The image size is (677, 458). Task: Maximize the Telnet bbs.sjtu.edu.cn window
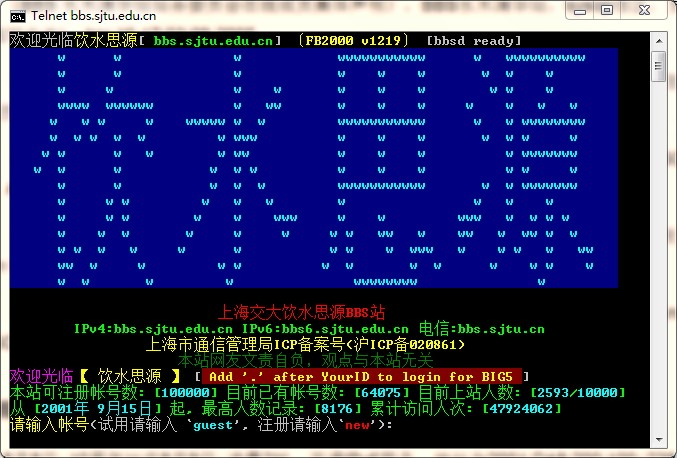coord(607,10)
